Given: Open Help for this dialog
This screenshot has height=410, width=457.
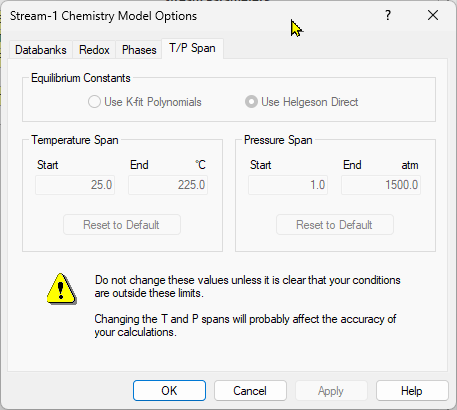Looking at the screenshot, I should [x=412, y=391].
